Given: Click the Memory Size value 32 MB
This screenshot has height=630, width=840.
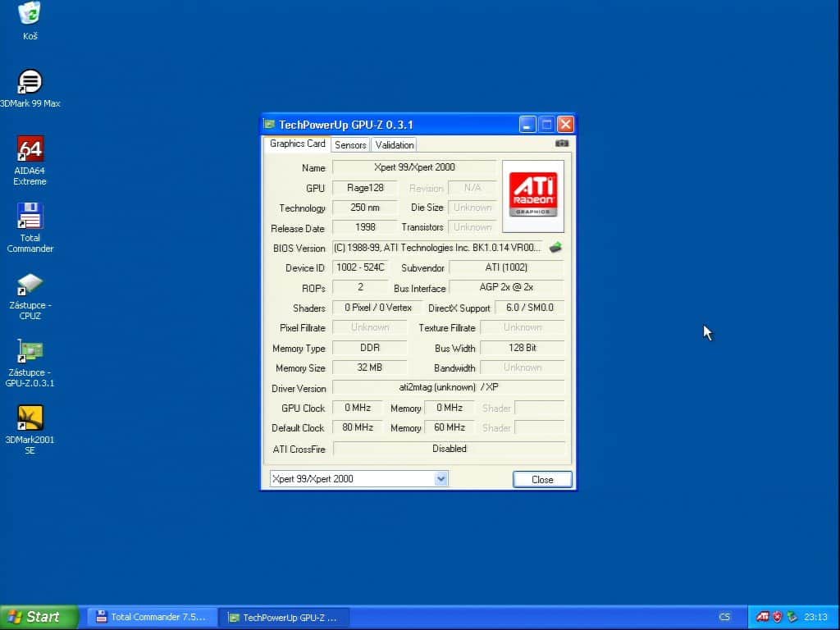Looking at the screenshot, I should 370,367.
